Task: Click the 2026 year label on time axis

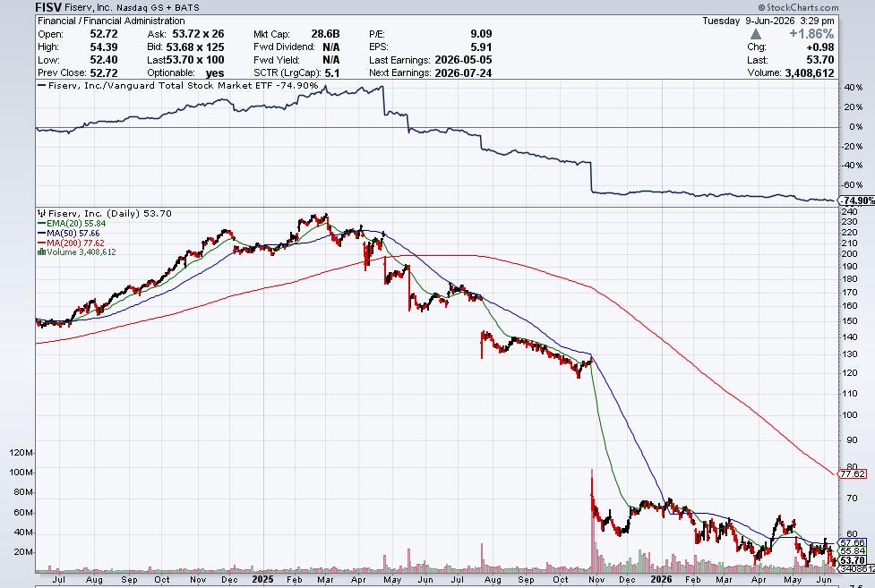Action: (661, 579)
